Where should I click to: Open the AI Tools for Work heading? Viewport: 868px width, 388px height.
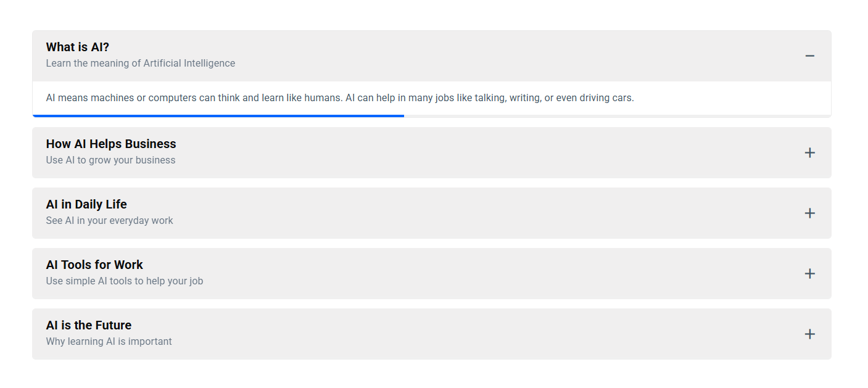(94, 265)
